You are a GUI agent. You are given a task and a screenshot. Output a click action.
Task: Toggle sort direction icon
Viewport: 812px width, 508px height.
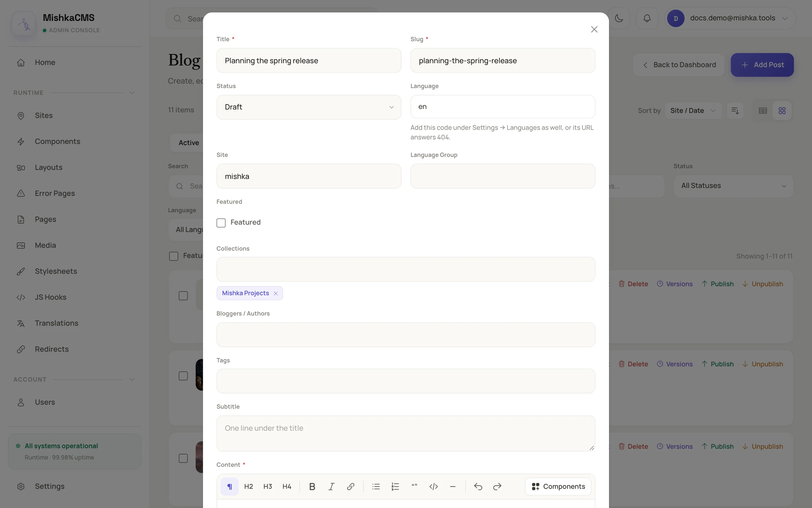[735, 111]
